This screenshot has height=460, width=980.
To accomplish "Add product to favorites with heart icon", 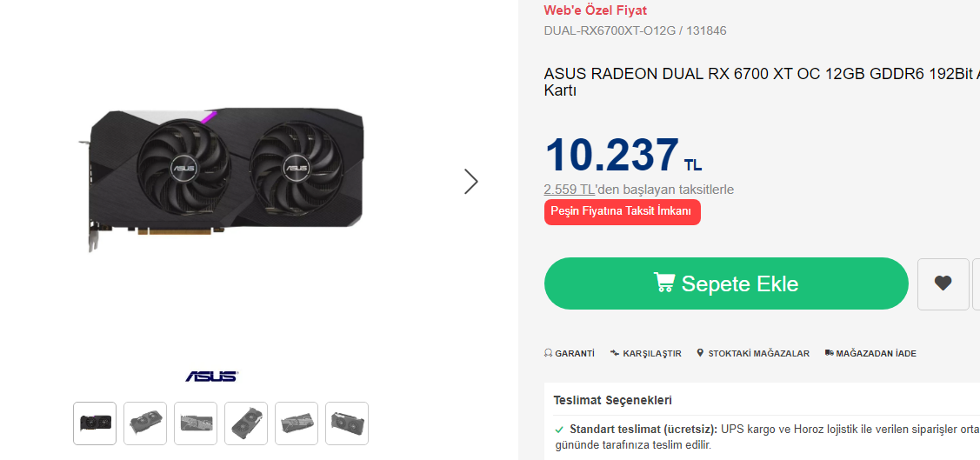I will 943,283.
